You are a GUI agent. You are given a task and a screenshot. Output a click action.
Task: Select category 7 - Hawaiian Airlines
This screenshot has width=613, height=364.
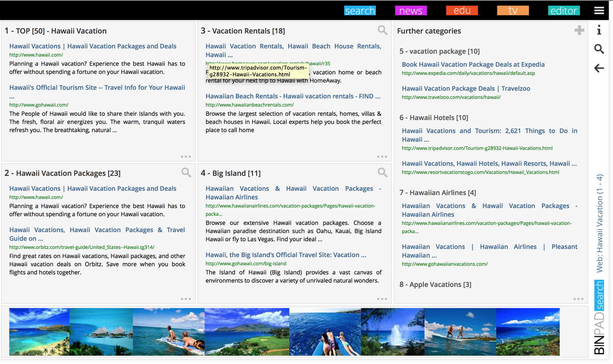click(x=438, y=192)
